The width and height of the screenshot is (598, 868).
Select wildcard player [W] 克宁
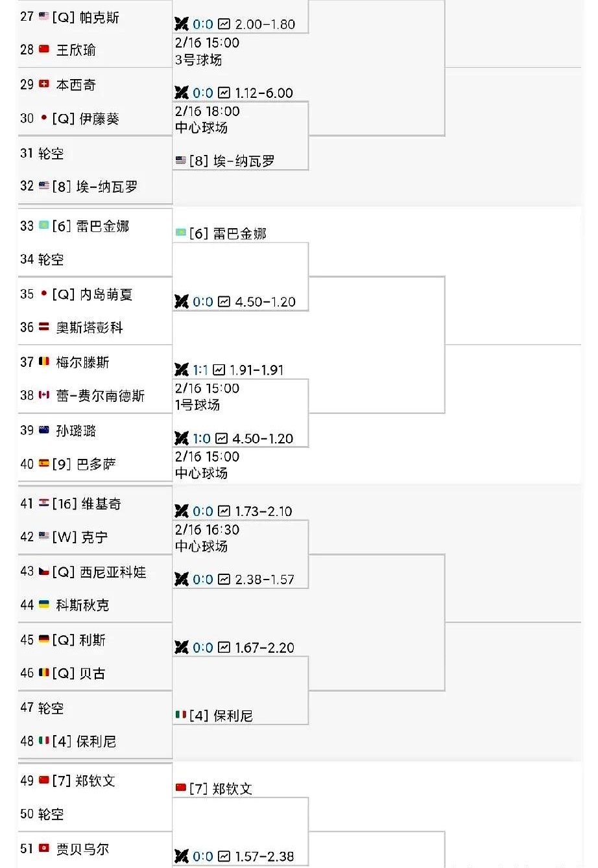click(x=80, y=537)
